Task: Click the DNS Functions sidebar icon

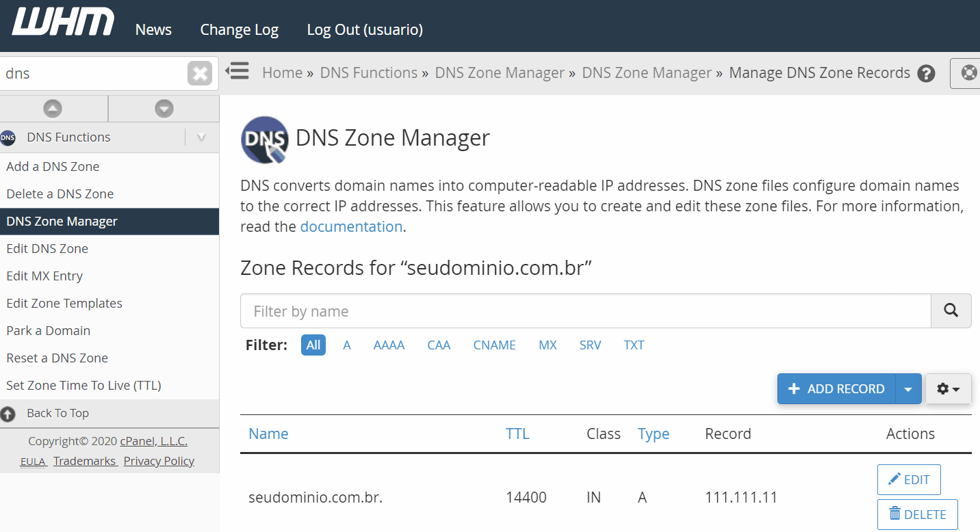Action: pos(8,137)
